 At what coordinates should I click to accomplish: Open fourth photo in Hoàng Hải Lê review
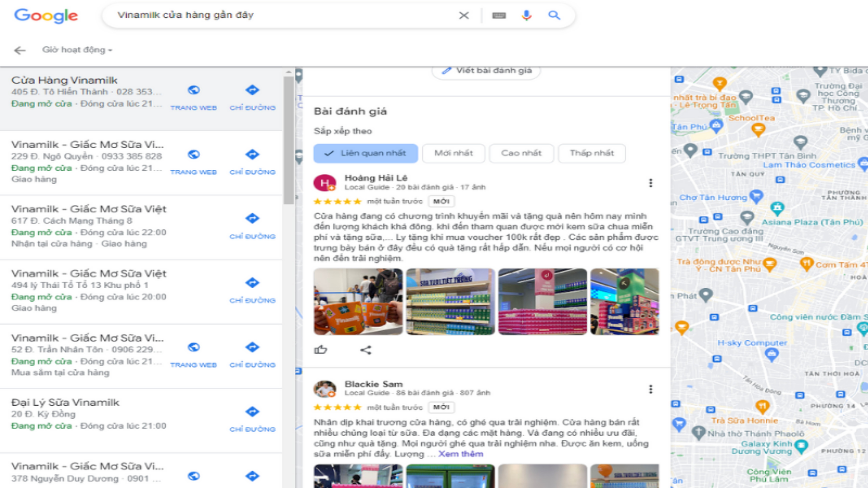pos(625,301)
